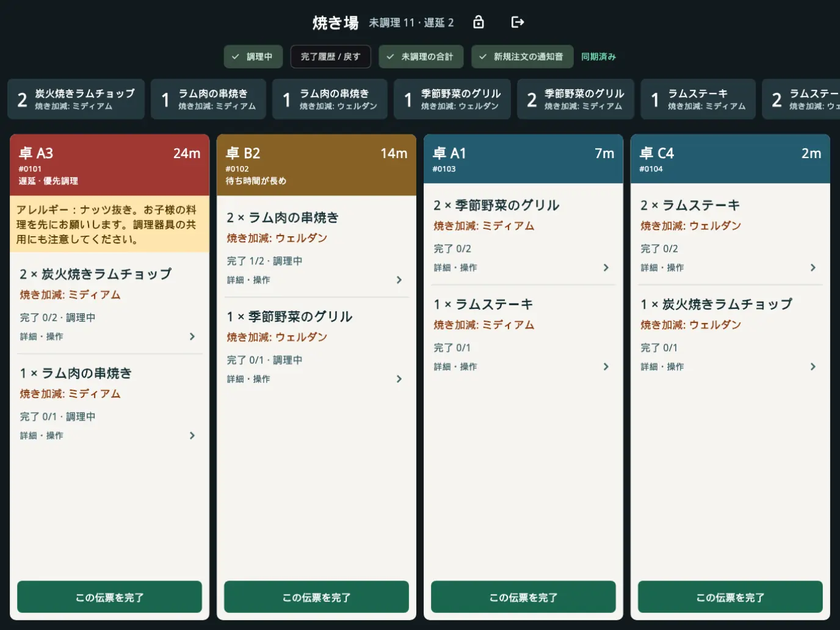Click the logout icon in header

click(x=518, y=23)
